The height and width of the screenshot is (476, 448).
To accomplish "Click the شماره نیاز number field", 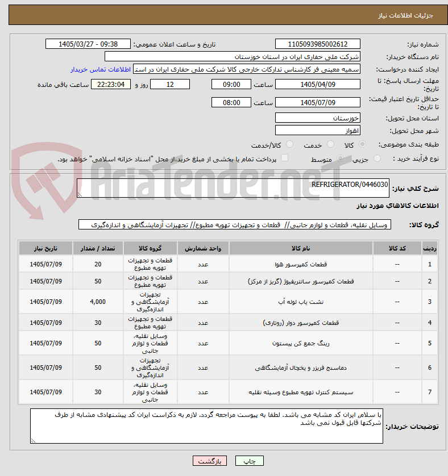I will [318, 44].
